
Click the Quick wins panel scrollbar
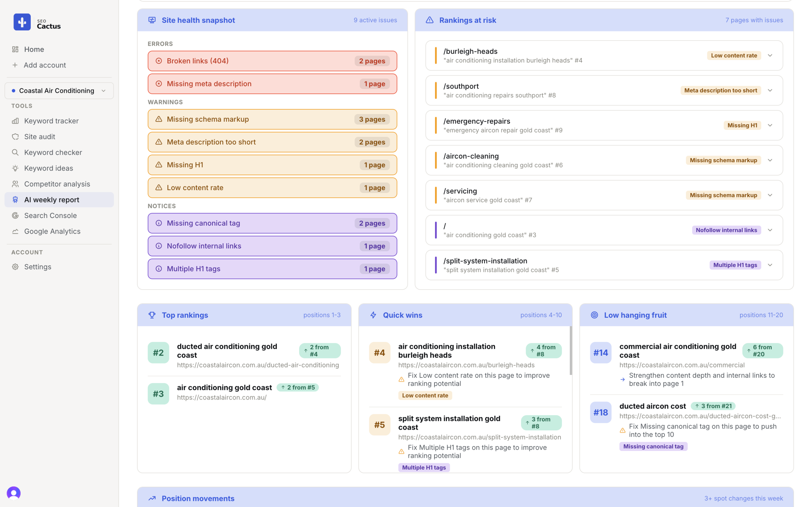(571, 351)
